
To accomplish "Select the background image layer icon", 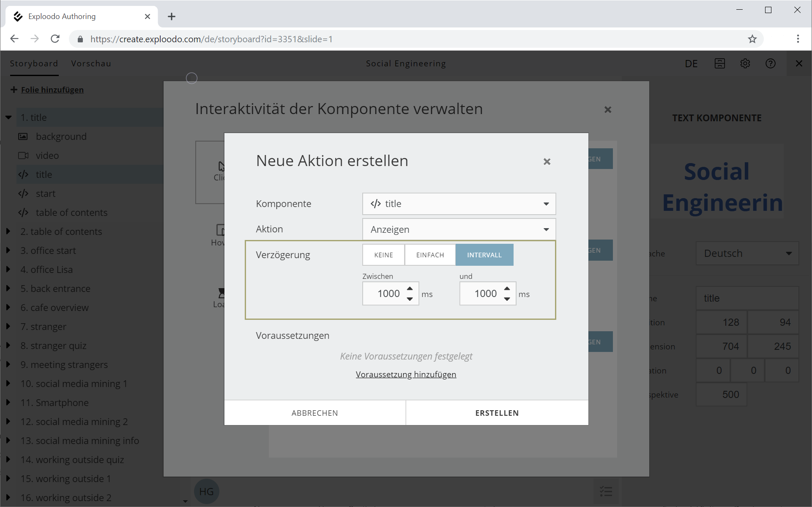I will 23,136.
